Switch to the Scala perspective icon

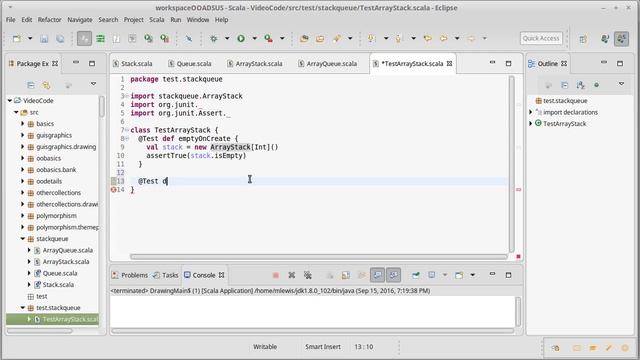click(622, 39)
